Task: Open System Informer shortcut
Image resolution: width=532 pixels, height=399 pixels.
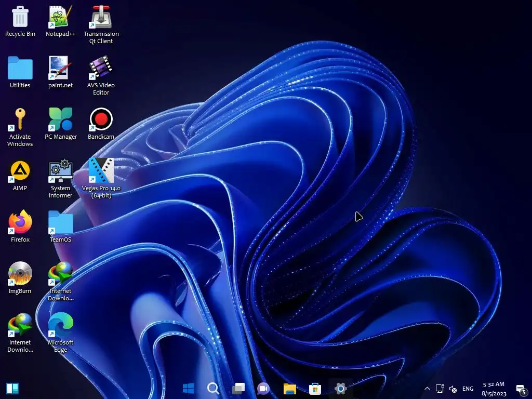Action: 60,179
